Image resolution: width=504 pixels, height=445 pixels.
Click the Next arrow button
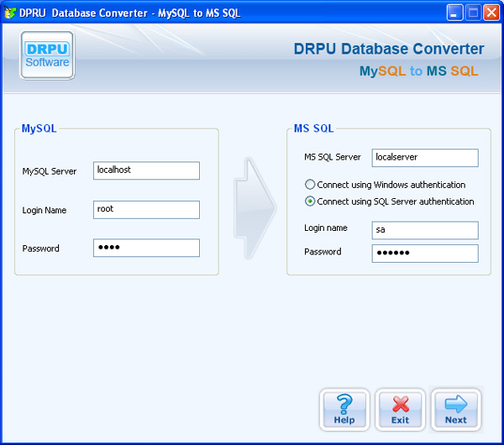(x=456, y=410)
